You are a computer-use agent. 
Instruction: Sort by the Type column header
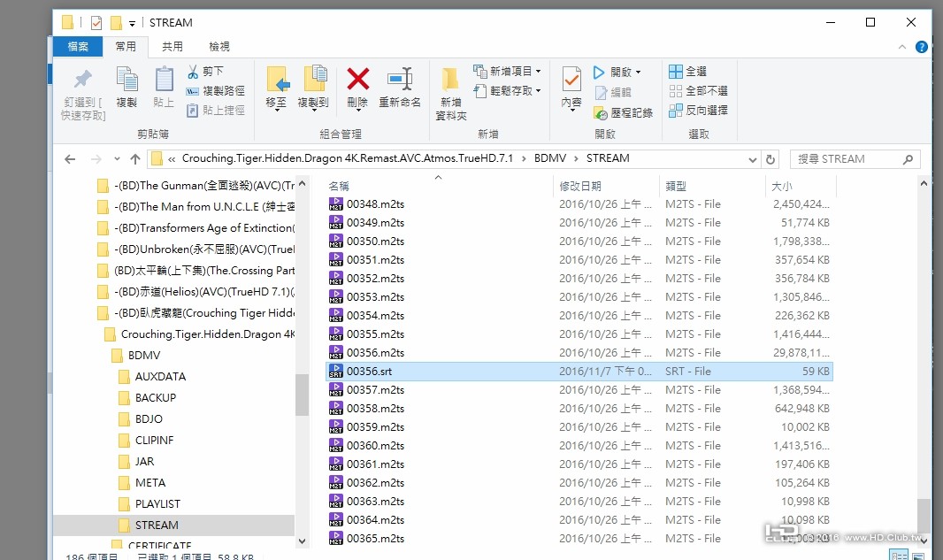pyautogui.click(x=675, y=187)
